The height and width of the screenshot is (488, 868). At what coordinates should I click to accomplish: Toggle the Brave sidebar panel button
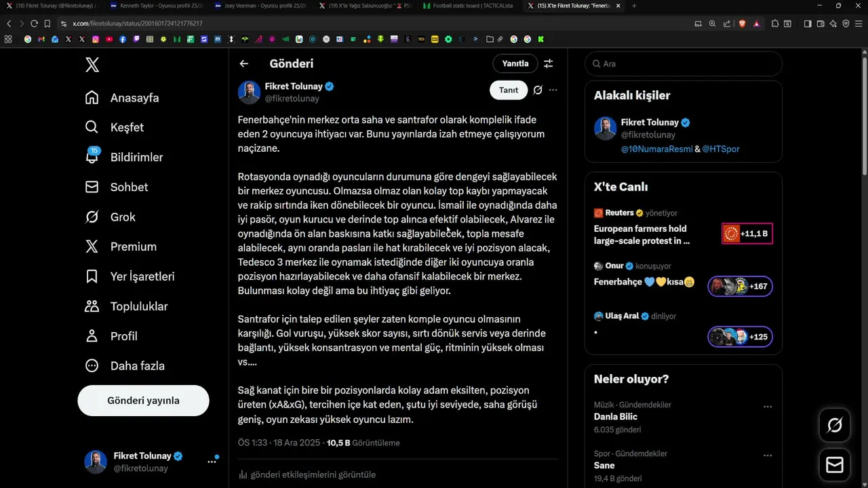808,24
